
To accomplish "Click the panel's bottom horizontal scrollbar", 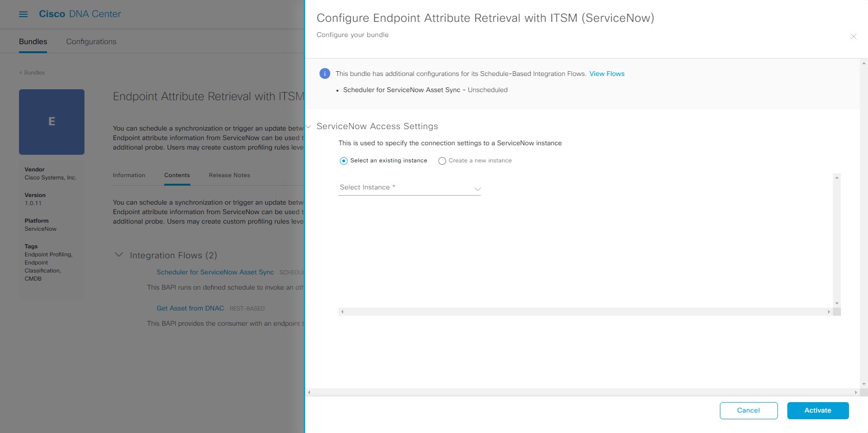I will (582, 393).
